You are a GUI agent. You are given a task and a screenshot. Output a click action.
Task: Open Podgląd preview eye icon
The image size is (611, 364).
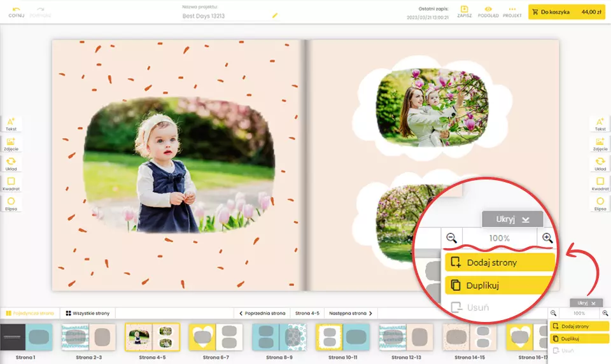488,11
